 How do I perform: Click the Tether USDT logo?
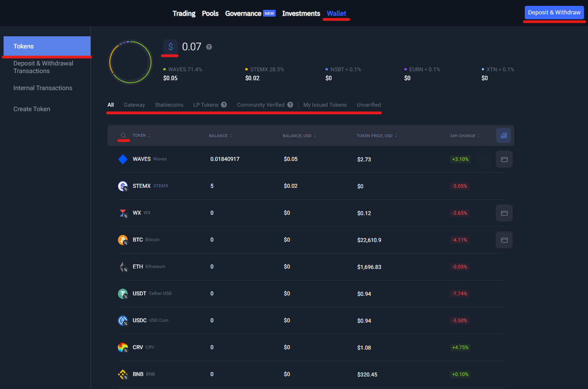(123, 294)
